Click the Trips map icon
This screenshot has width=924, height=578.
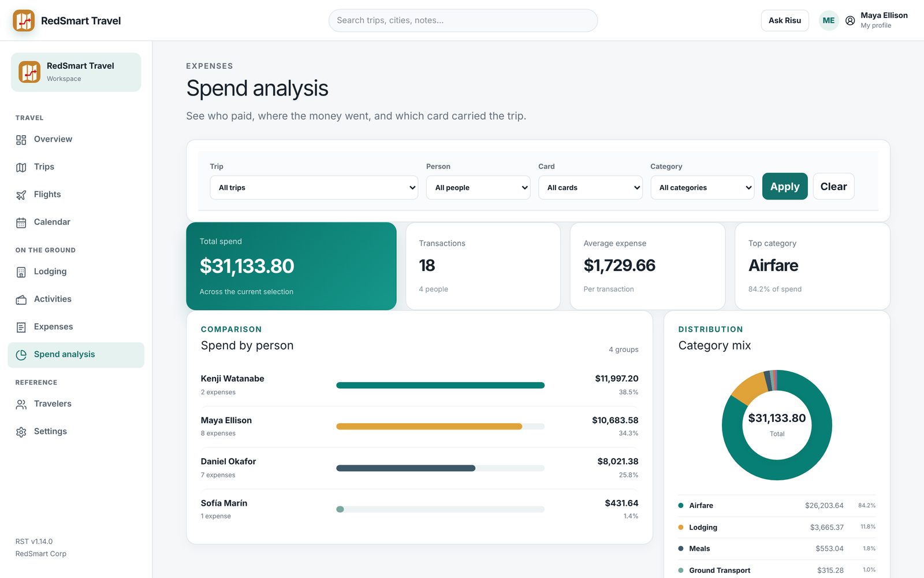(x=21, y=168)
